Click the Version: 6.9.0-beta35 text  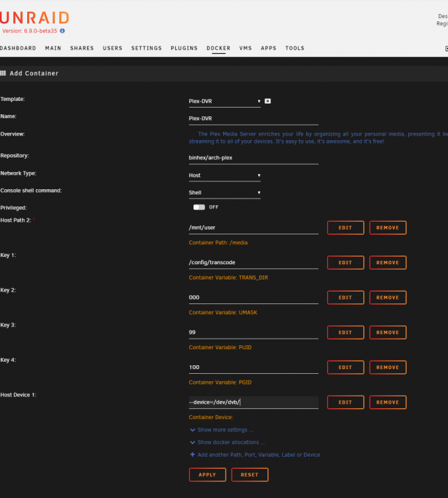(29, 31)
